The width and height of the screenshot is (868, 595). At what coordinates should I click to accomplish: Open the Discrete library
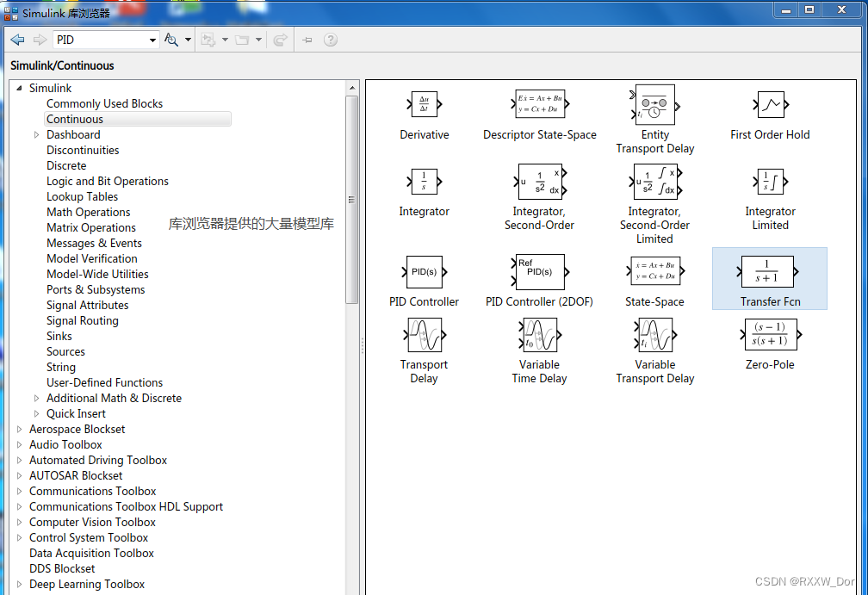coord(66,165)
